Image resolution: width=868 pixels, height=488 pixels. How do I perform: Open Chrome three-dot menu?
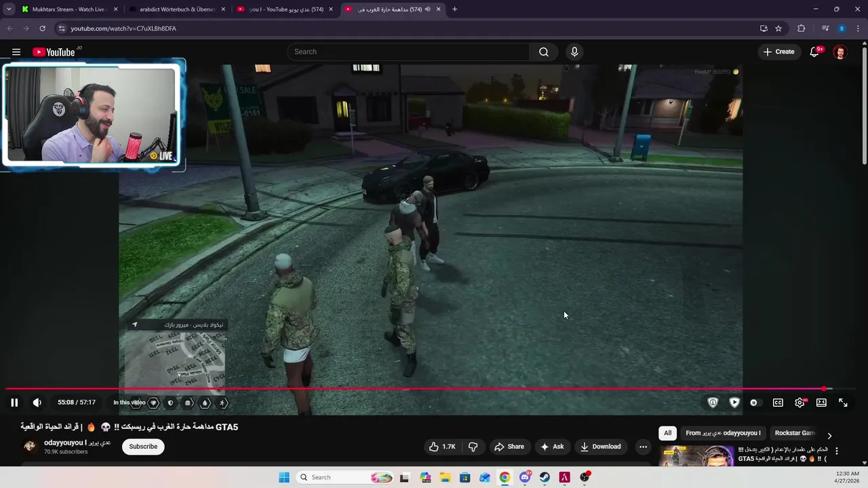pos(859,28)
